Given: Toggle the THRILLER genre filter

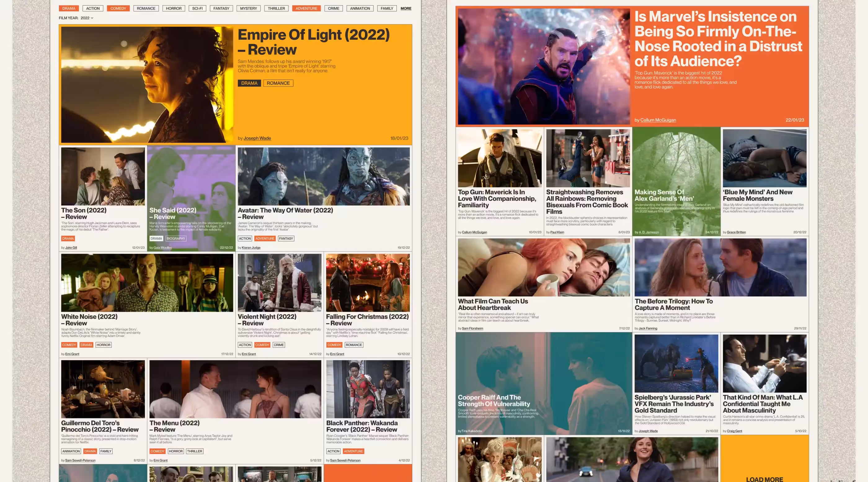Looking at the screenshot, I should [x=276, y=8].
